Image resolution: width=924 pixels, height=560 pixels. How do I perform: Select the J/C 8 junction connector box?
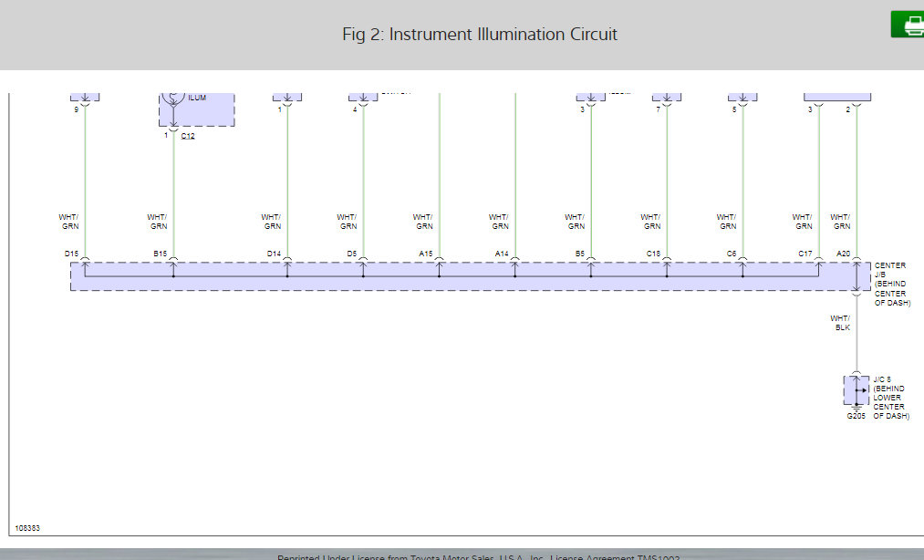tap(857, 390)
